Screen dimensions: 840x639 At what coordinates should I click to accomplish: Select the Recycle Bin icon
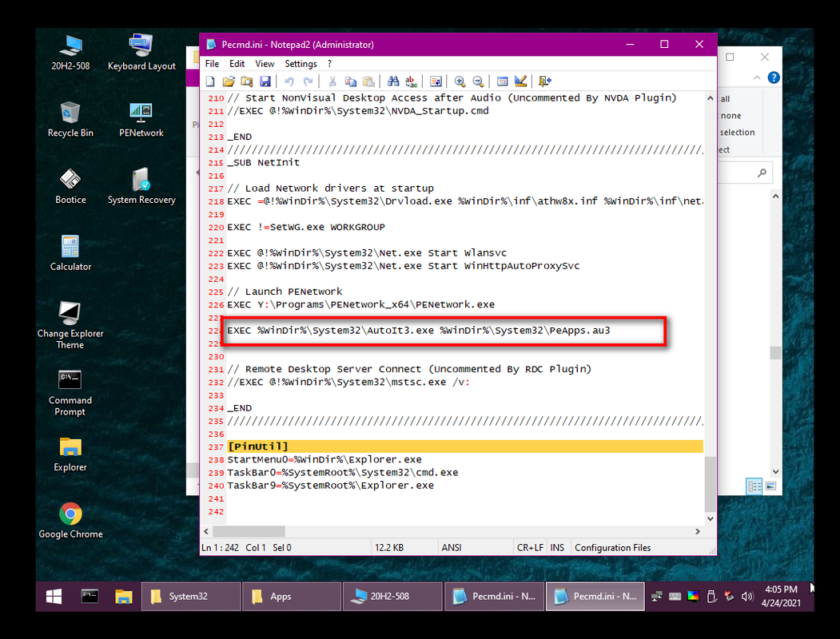tap(70, 119)
